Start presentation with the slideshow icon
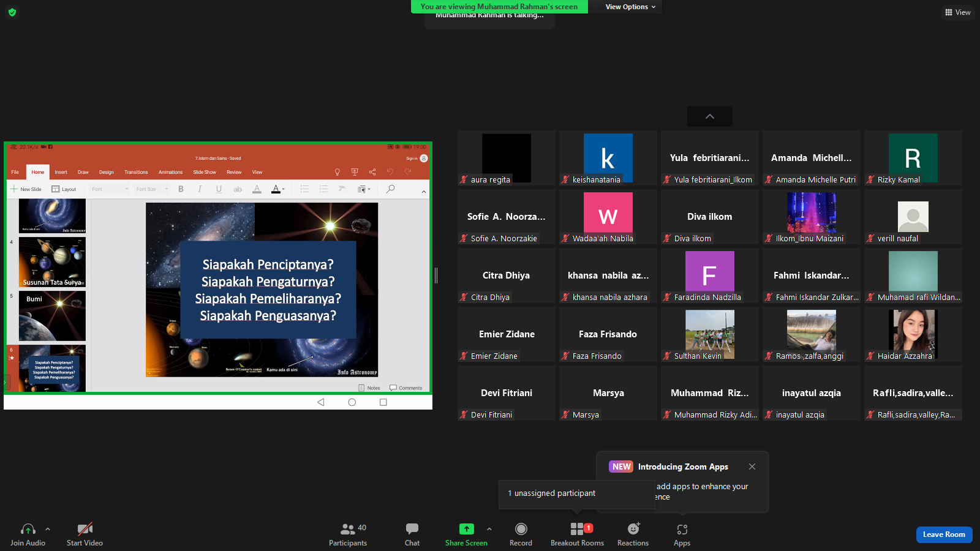This screenshot has width=980, height=551. pos(355,172)
